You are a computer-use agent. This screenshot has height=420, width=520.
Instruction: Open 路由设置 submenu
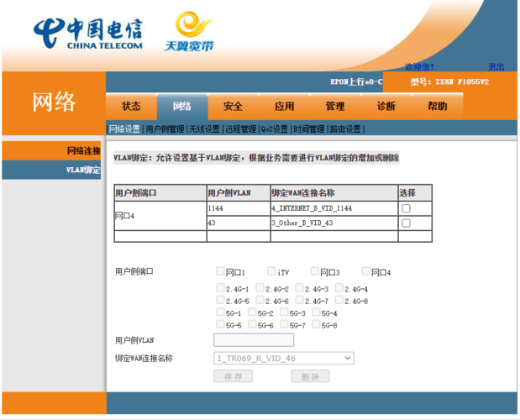point(345,129)
